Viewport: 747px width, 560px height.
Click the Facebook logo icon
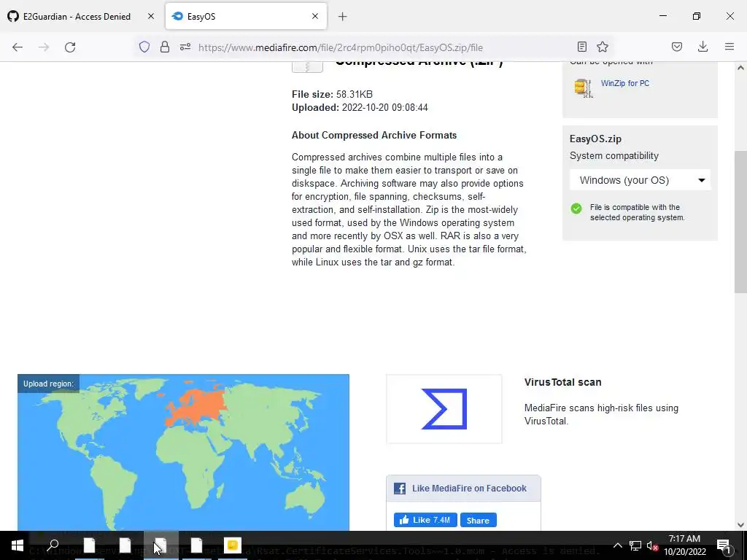[x=400, y=489]
